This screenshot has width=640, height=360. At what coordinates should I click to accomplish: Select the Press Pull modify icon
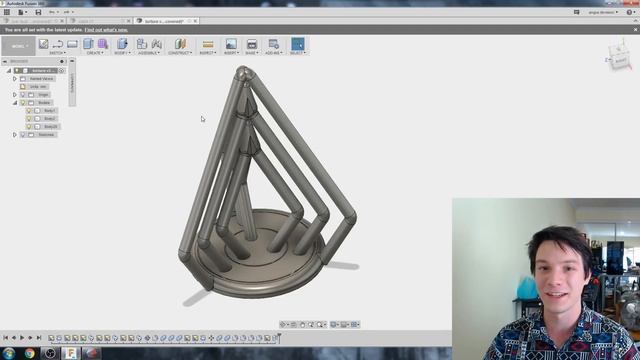click(122, 44)
